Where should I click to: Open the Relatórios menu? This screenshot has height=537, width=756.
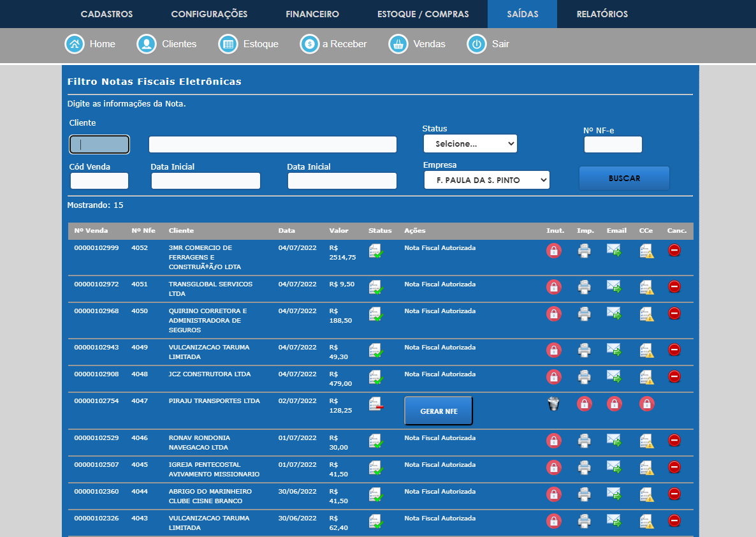coord(602,14)
